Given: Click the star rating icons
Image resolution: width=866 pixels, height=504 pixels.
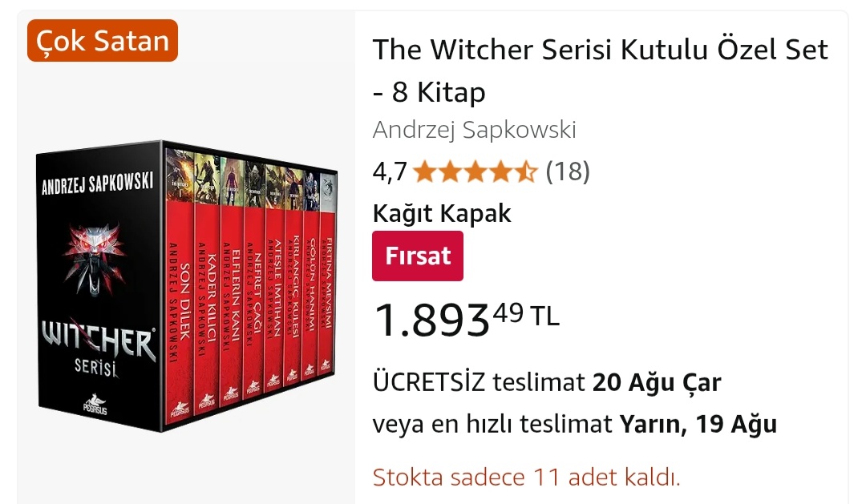Looking at the screenshot, I should pos(475,171).
